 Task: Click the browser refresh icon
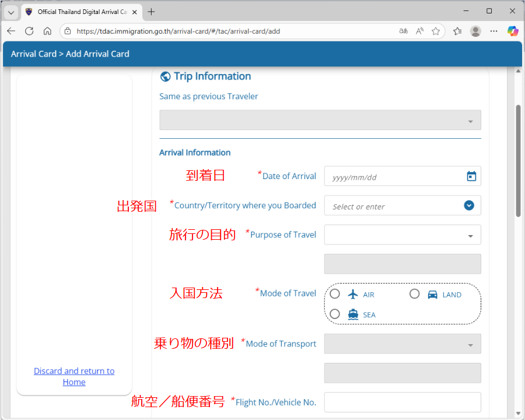tap(29, 31)
